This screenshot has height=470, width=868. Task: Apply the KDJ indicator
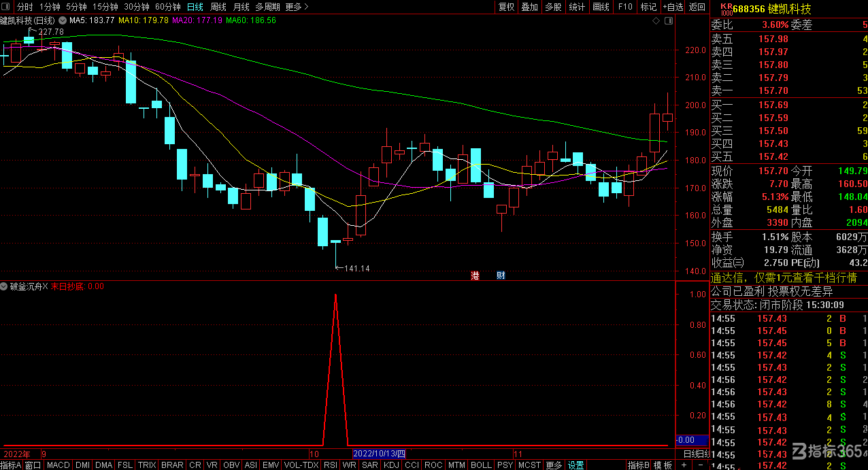[x=391, y=465]
